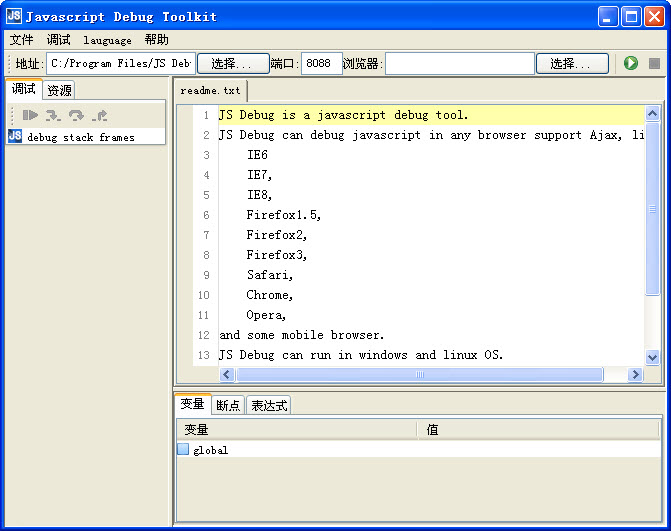Click line 3 text 'IE6'
Viewport: 671px width, 531px height.
pos(257,154)
